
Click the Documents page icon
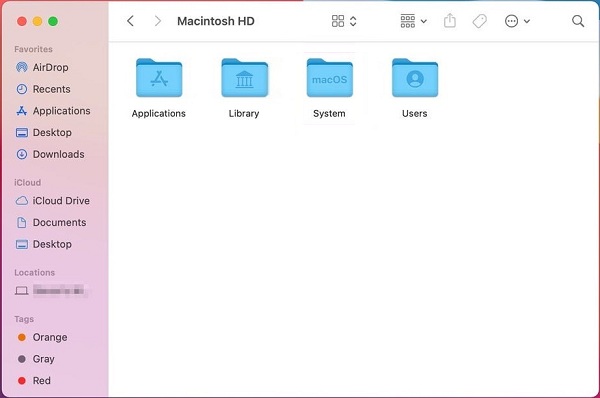22,223
